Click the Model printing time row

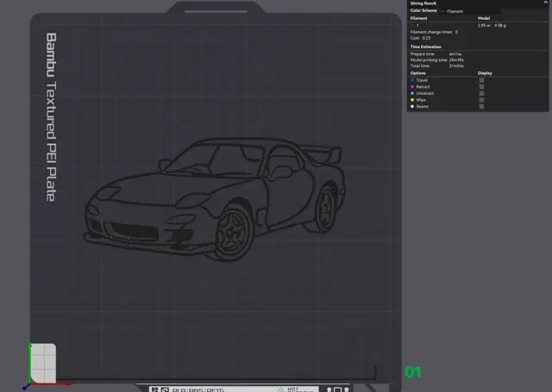tap(437, 60)
